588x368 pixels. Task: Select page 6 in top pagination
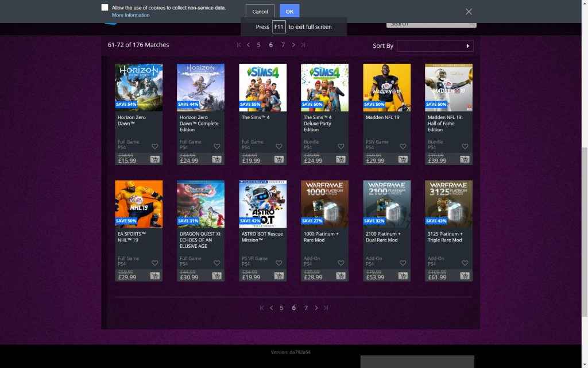pos(271,45)
